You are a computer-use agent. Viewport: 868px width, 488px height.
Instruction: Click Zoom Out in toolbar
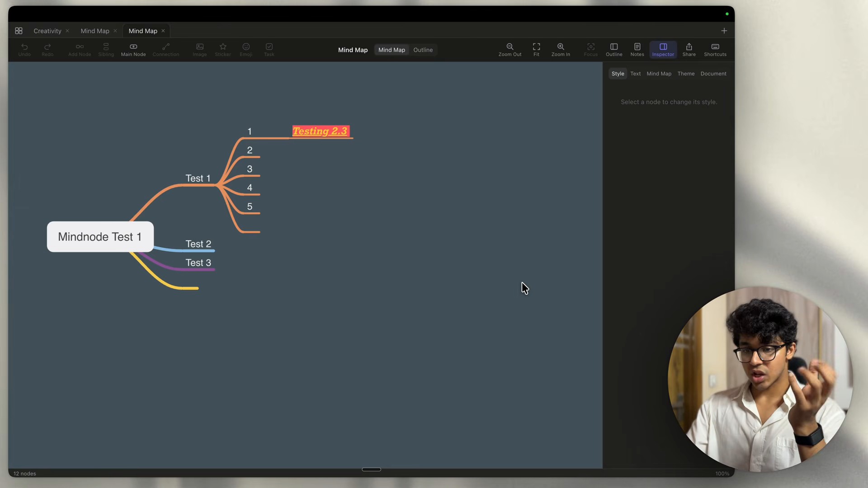(510, 49)
